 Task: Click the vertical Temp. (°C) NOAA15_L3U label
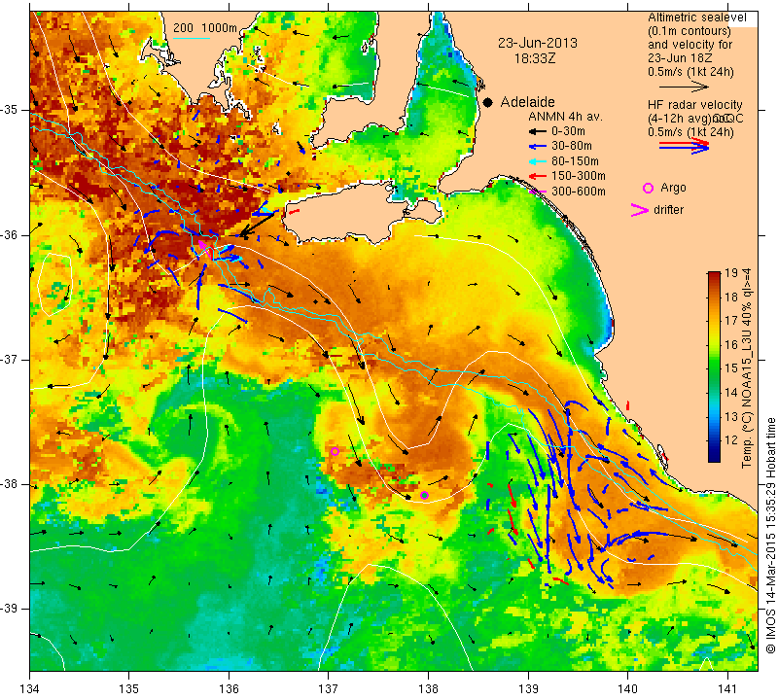pyautogui.click(x=747, y=368)
